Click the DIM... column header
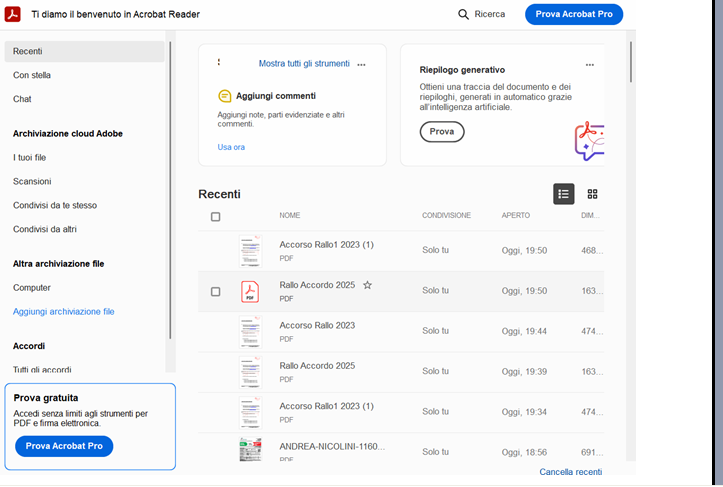723x487 pixels. click(590, 215)
